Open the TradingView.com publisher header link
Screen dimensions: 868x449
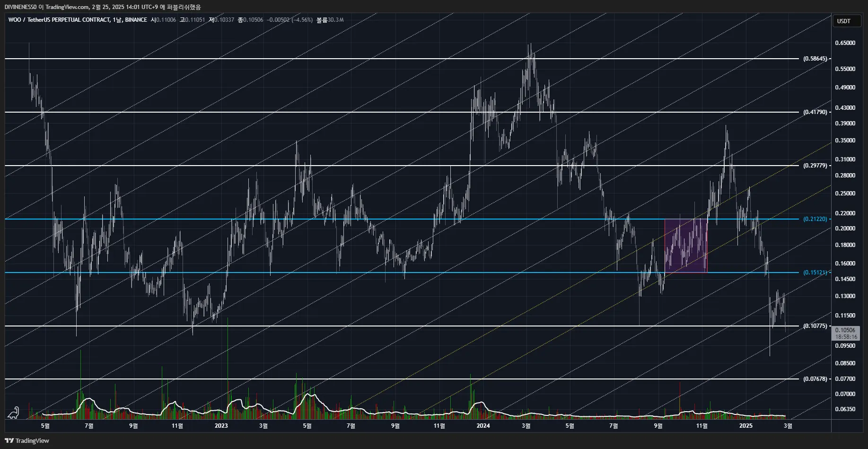(67, 7)
